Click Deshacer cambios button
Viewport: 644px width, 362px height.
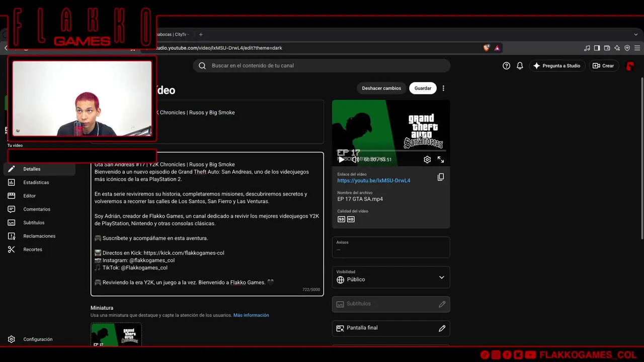pos(381,88)
